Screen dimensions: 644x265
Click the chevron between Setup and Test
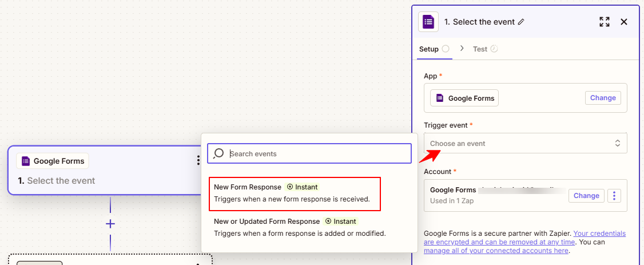(462, 49)
